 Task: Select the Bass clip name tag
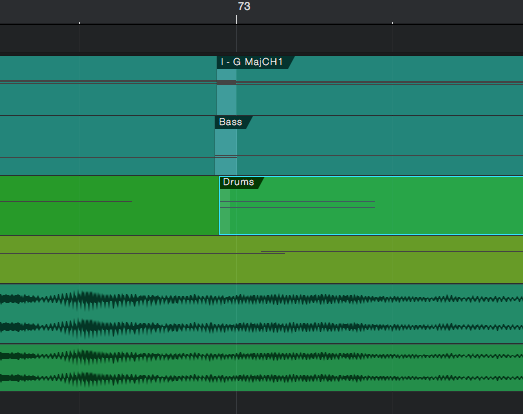[x=233, y=122]
